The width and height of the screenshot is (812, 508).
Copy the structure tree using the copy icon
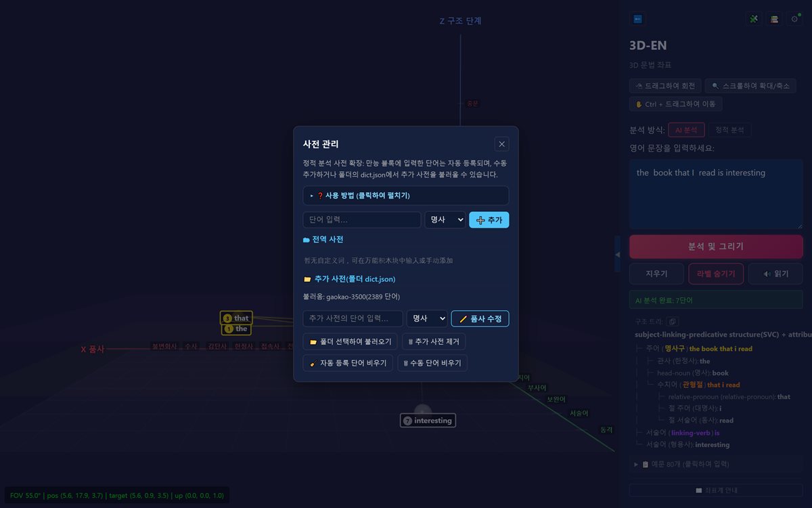click(673, 322)
